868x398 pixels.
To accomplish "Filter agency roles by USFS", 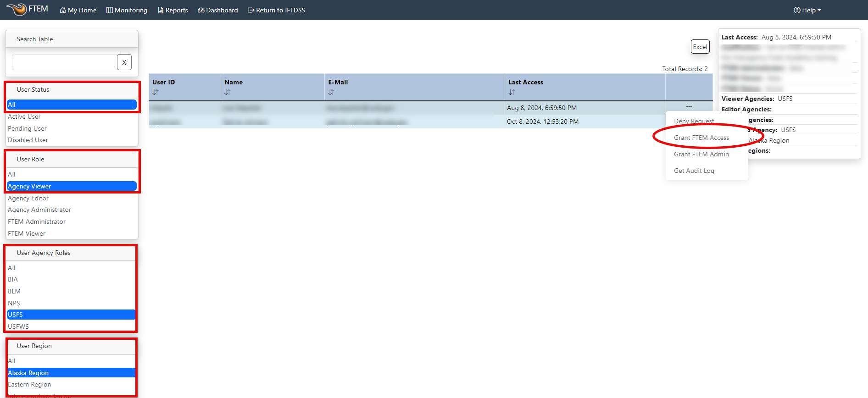I will pos(71,315).
